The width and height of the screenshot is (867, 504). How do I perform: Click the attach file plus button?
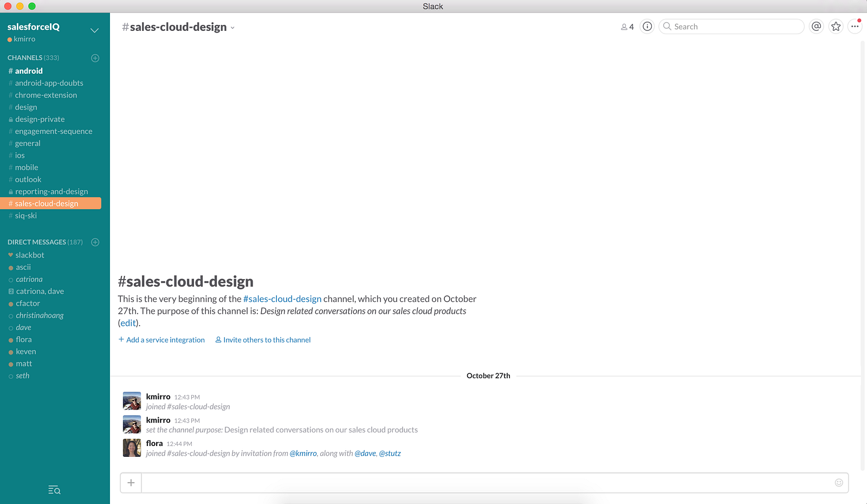click(131, 483)
